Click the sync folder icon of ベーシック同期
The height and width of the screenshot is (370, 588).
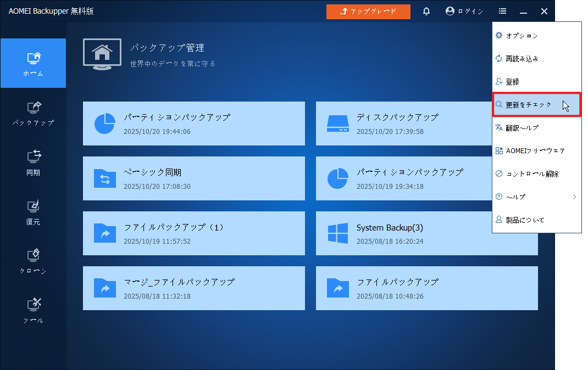tap(104, 178)
